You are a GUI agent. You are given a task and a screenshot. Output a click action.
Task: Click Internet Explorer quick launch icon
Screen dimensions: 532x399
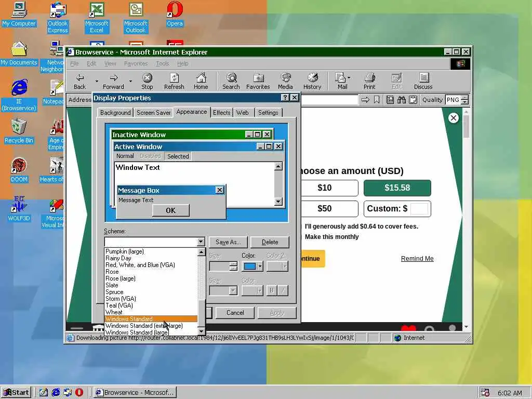56,392
